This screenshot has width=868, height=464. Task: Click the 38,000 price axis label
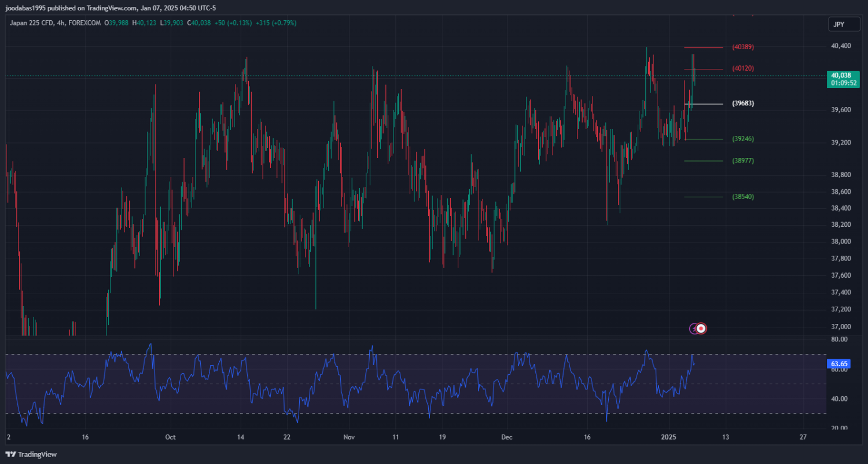point(841,242)
